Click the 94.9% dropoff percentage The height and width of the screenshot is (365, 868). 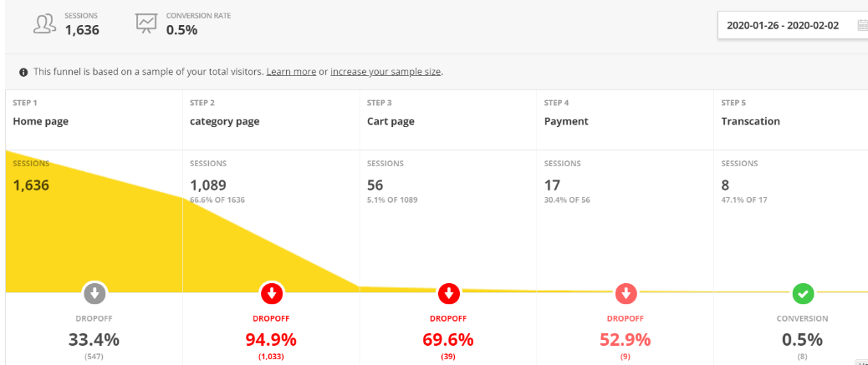(x=271, y=340)
